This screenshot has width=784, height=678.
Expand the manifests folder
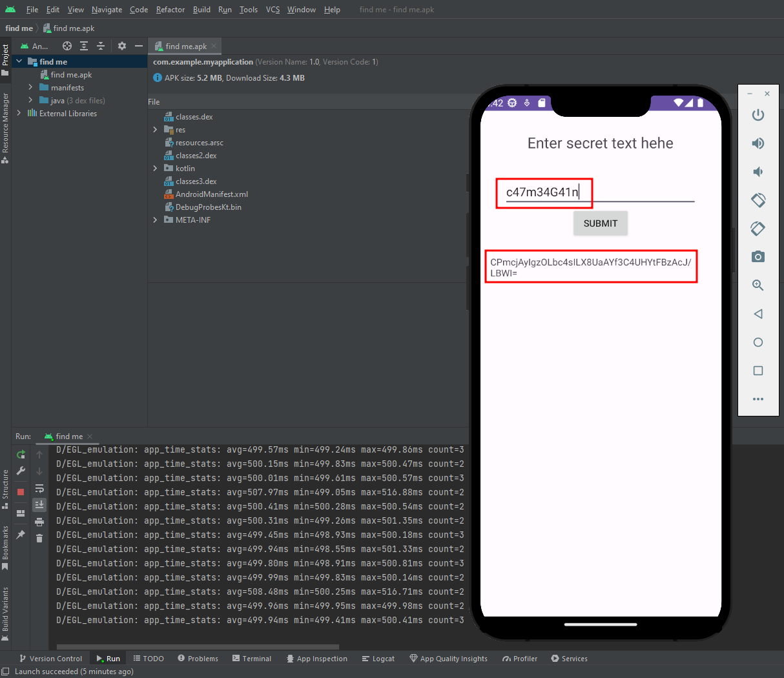click(x=30, y=87)
